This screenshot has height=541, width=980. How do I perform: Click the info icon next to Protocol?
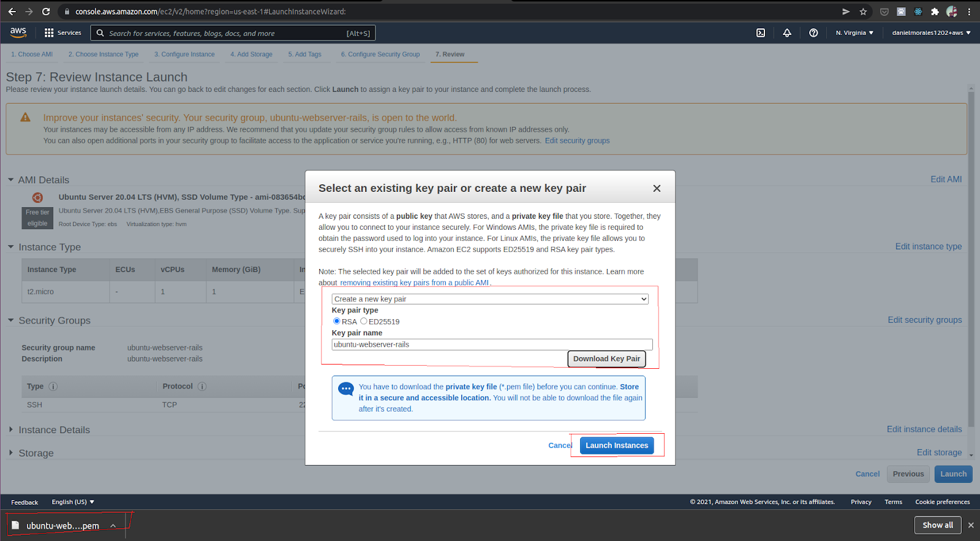point(202,387)
